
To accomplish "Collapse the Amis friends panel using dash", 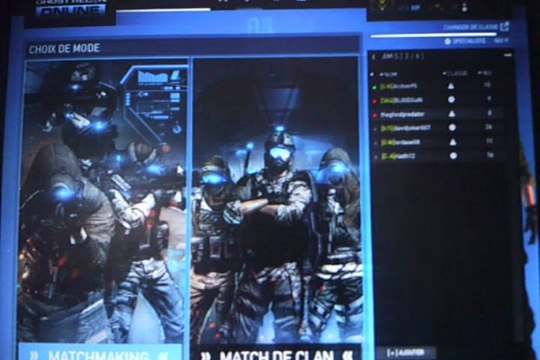I will (x=508, y=55).
